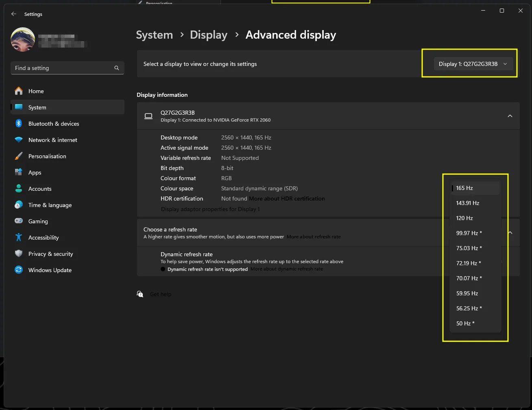Click the Bluetooth icon in sidebar
Image resolution: width=532 pixels, height=410 pixels.
click(19, 124)
